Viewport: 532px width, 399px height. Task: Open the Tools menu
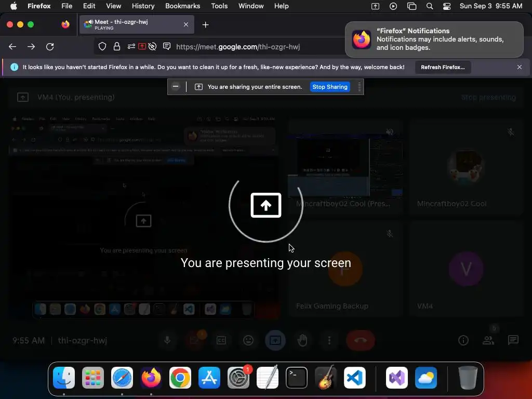pos(219,6)
